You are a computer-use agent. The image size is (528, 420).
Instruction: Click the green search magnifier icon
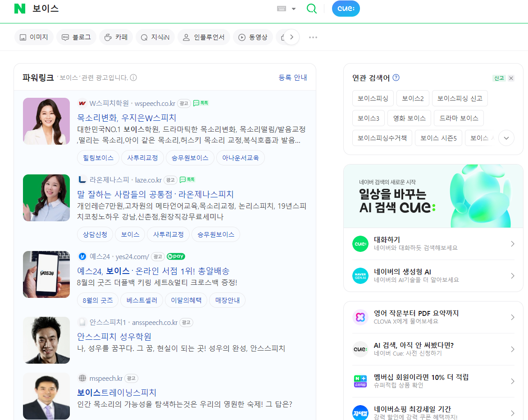(312, 9)
